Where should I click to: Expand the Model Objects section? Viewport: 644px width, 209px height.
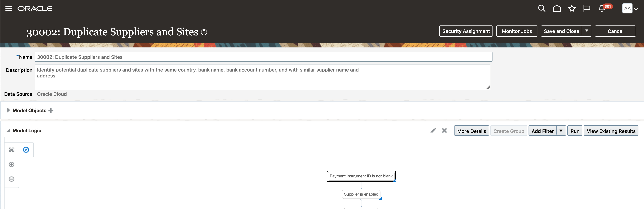coord(8,110)
